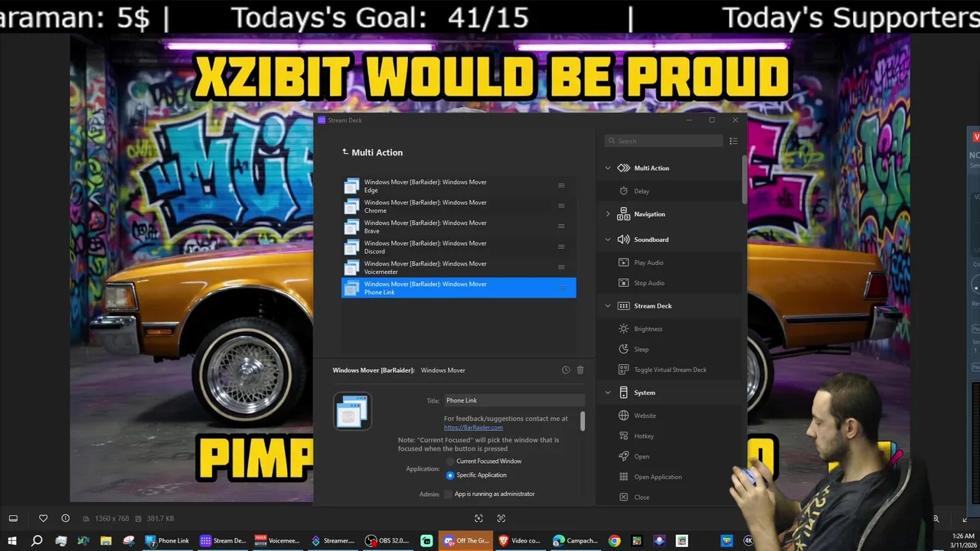The width and height of the screenshot is (980, 551).
Task: Grab the drag handle on the Voicemeeter row
Action: click(561, 267)
